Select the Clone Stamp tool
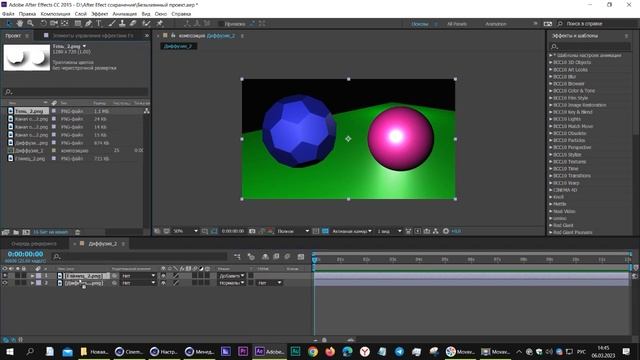 click(122, 24)
